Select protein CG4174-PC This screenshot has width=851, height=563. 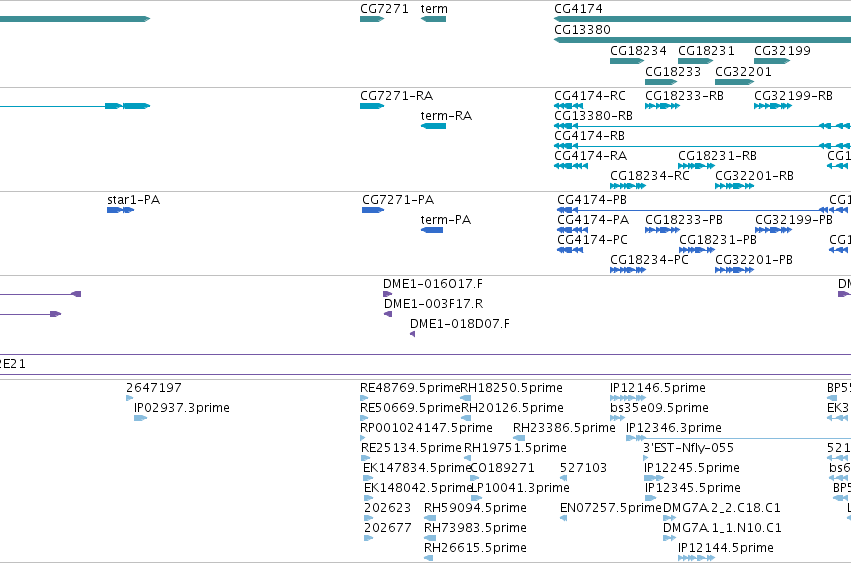(x=570, y=250)
